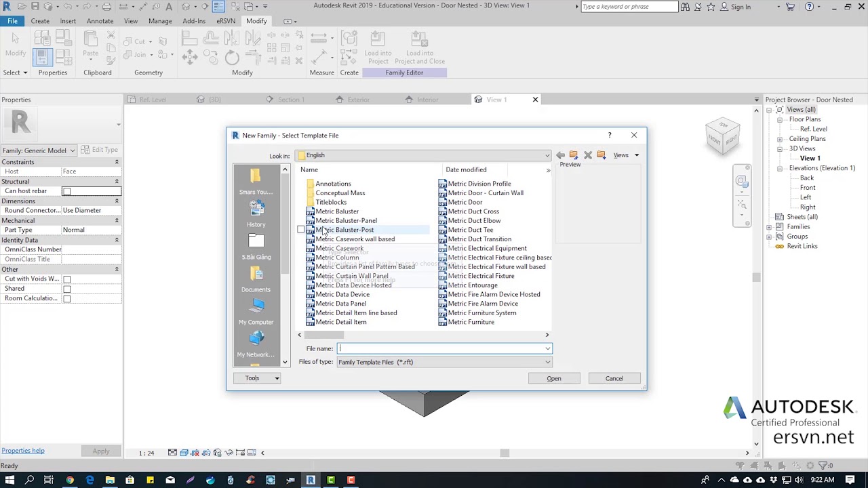
Task: Expand the Families node in Project Browser
Action: pos(770,226)
